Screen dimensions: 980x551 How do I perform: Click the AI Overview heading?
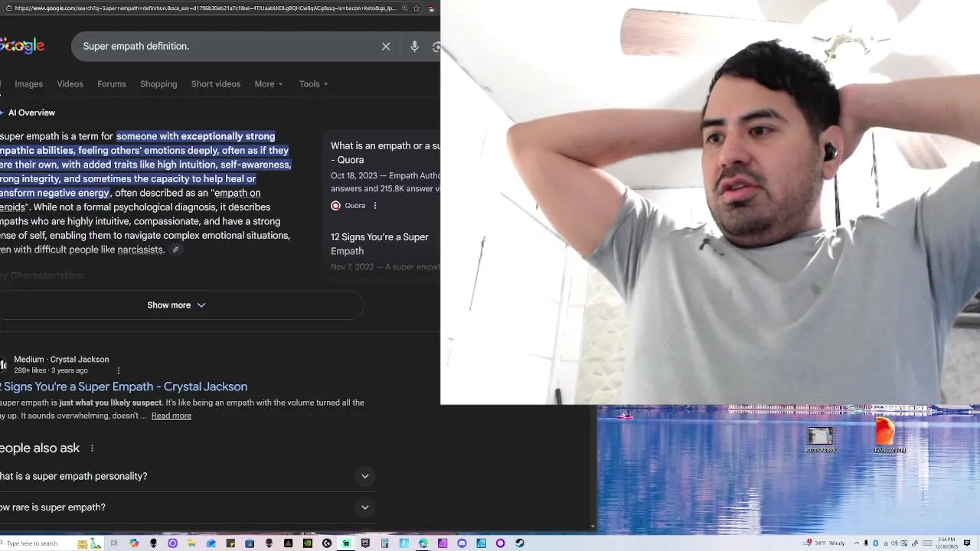(31, 112)
